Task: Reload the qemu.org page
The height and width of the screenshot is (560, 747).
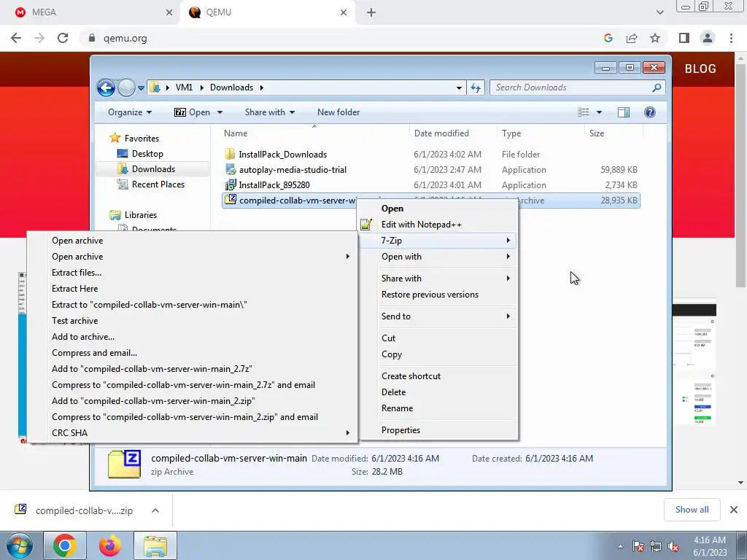Action: pyautogui.click(x=63, y=38)
